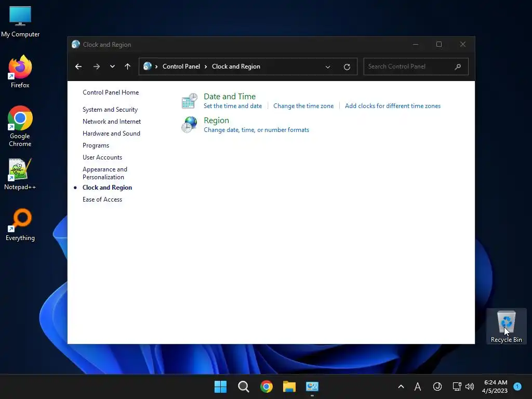The height and width of the screenshot is (399, 532).
Task: Click Add clocks for different time zones
Action: (x=393, y=106)
